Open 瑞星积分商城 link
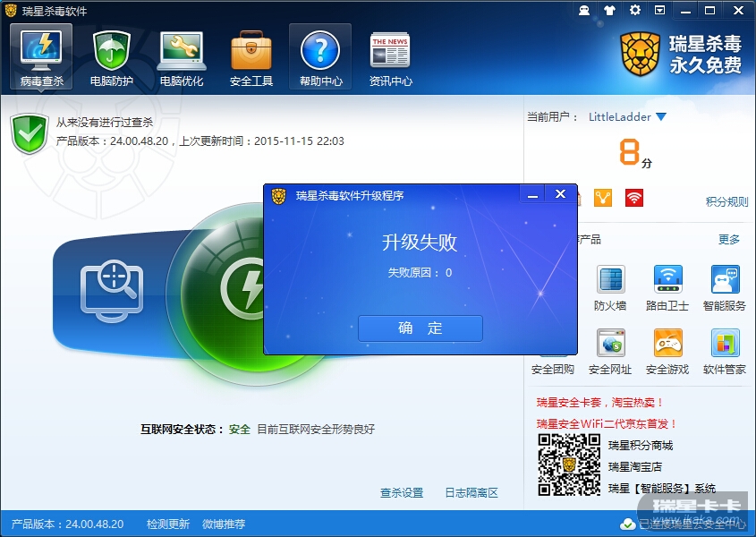Image resolution: width=756 pixels, height=537 pixels. pyautogui.click(x=641, y=446)
